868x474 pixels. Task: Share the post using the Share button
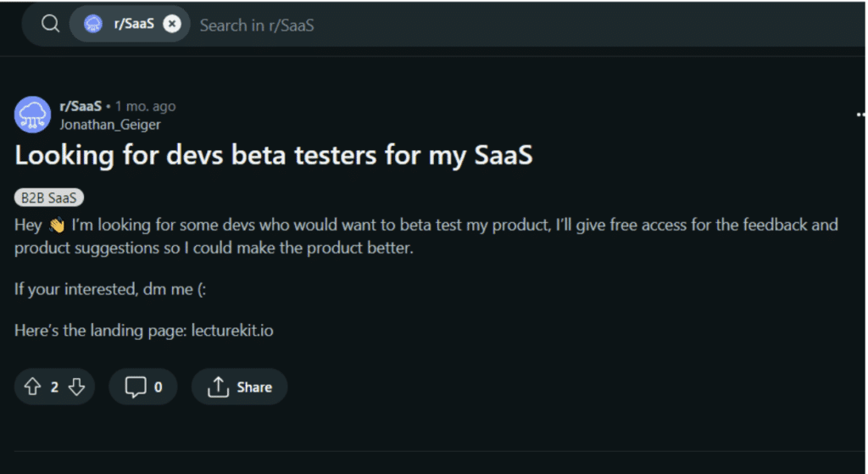pos(239,387)
